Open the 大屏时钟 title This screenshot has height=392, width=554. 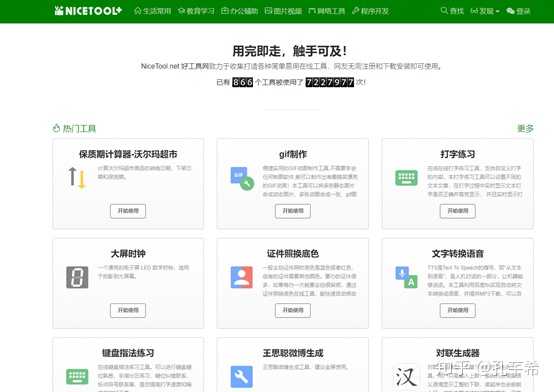pos(128,253)
